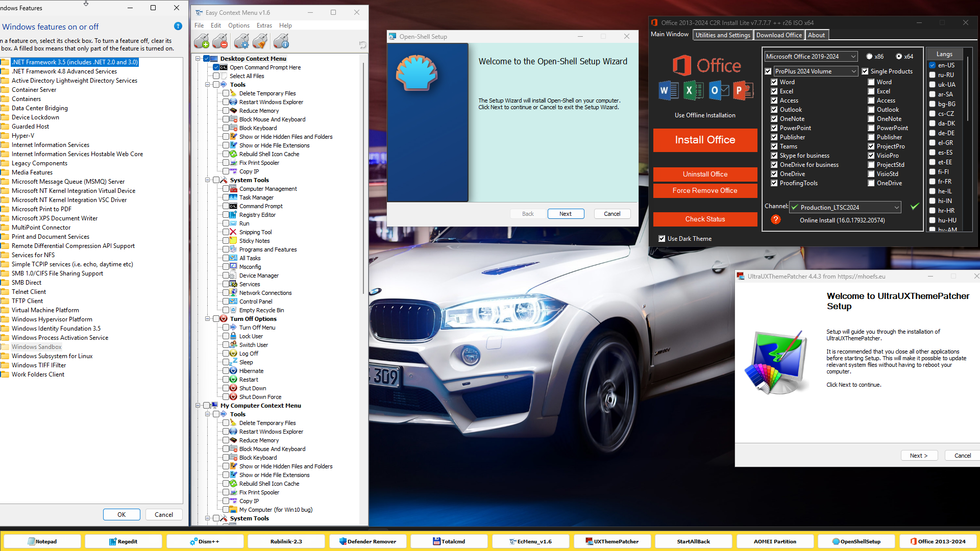980x551 pixels.
Task: Select Windows Subsystem for Linux feature
Action: pos(52,356)
